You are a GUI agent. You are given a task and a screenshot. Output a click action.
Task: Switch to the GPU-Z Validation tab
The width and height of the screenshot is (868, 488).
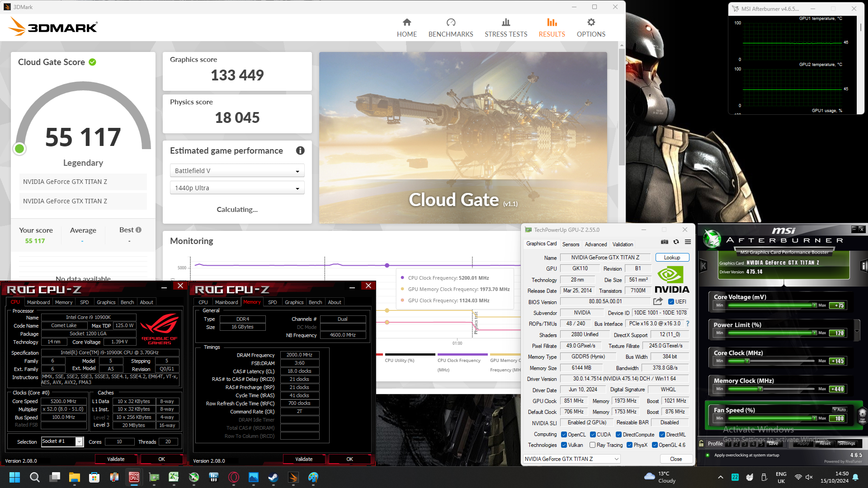coord(623,244)
